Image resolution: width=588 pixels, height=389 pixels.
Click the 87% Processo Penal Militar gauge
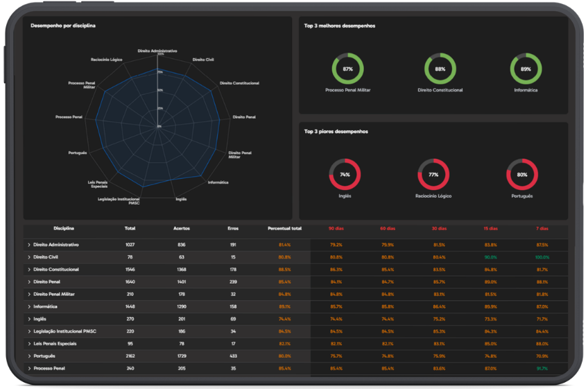coord(347,69)
